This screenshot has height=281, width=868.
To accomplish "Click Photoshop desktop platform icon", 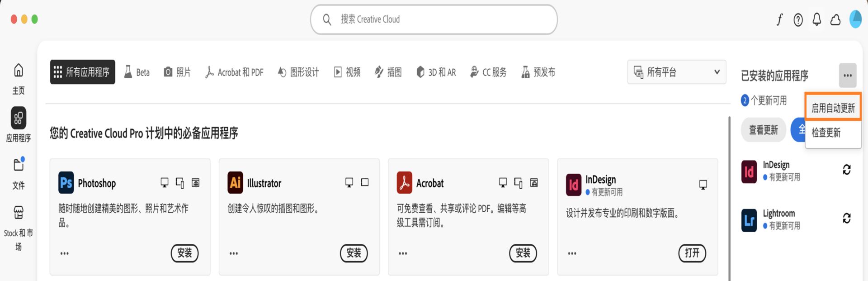I will [x=165, y=182].
